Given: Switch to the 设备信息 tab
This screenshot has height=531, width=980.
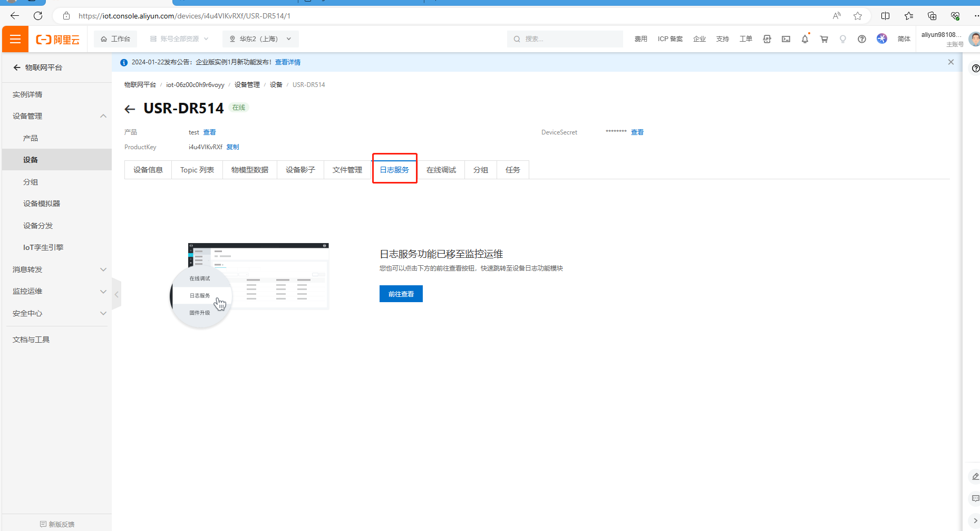Looking at the screenshot, I should (x=148, y=170).
